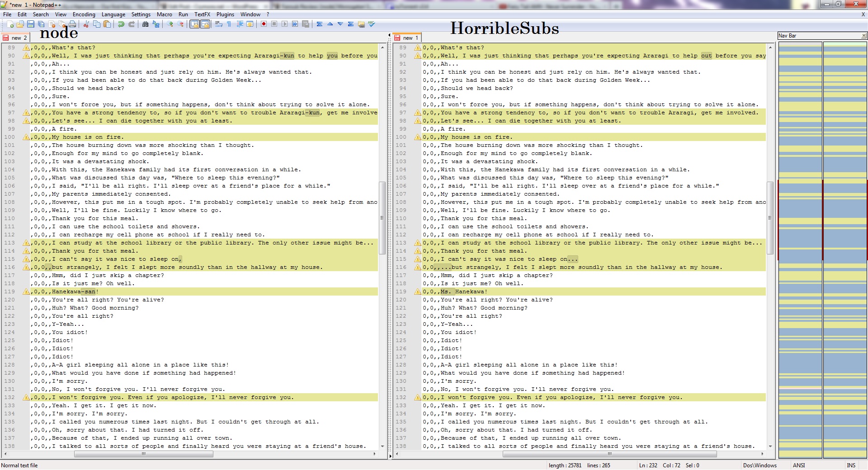Click left pane vertical scrollbar thumb
Image resolution: width=868 pixels, height=470 pixels.
(382, 218)
